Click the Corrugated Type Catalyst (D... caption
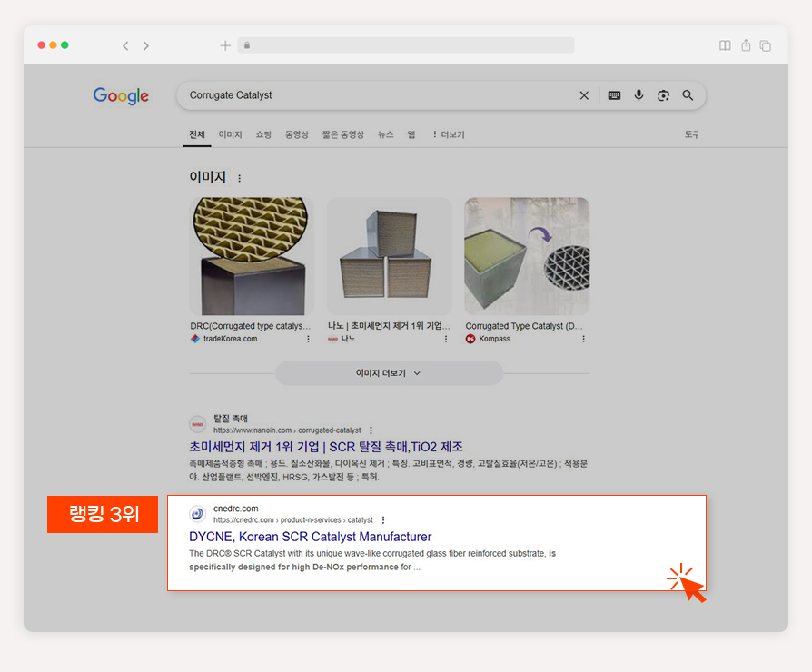812x672 pixels. [x=524, y=326]
